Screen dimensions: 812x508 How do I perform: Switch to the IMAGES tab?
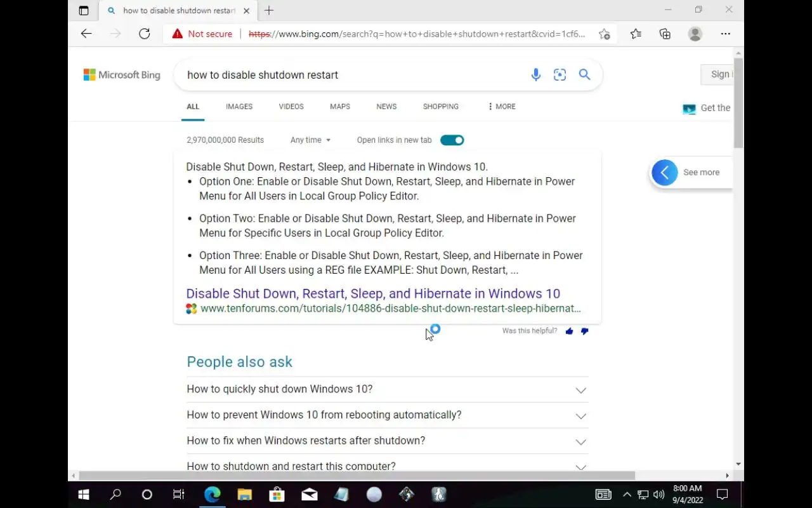click(239, 107)
